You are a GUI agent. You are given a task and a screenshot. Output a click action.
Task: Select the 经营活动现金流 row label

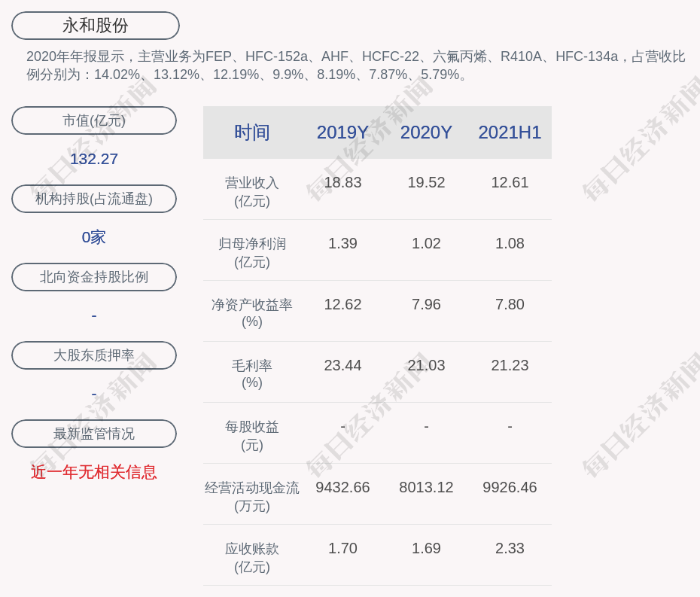(251, 496)
